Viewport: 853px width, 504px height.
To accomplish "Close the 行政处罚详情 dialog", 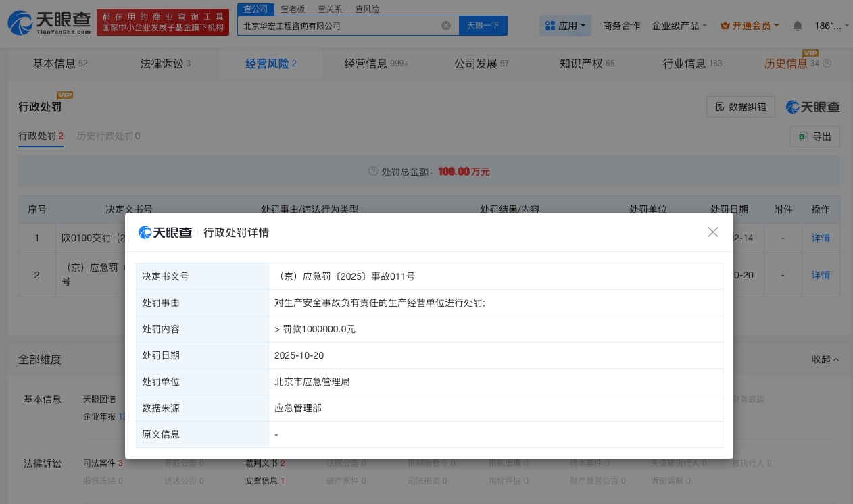I will point(712,232).
